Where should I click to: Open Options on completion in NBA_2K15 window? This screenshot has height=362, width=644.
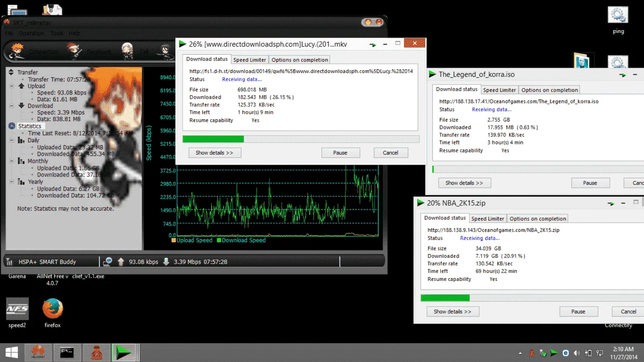point(537,219)
